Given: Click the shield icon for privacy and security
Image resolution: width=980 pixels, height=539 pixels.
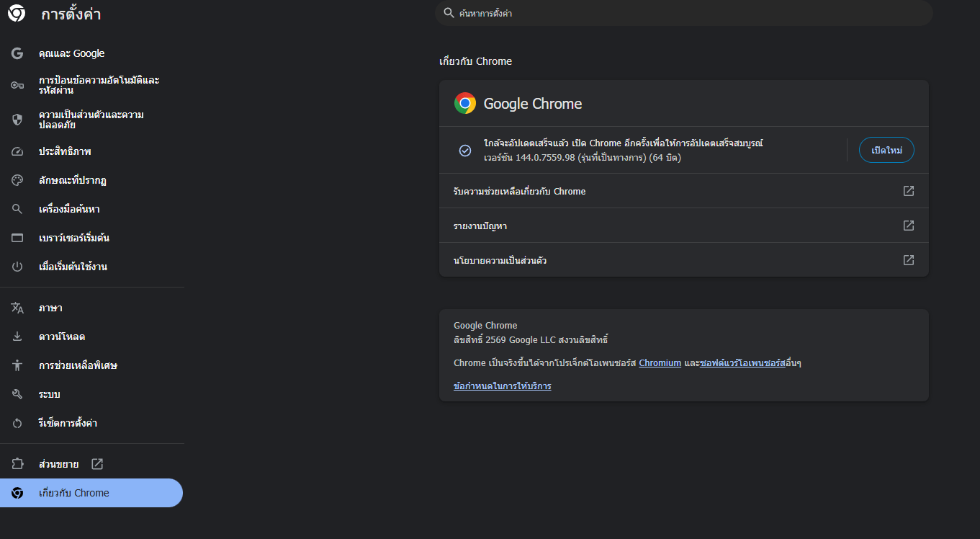Looking at the screenshot, I should 17,120.
